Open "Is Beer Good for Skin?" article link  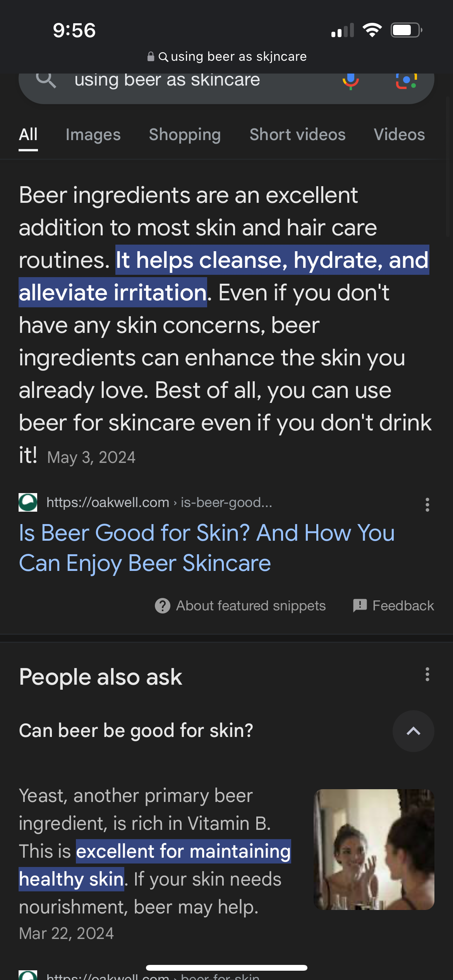pyautogui.click(x=207, y=547)
